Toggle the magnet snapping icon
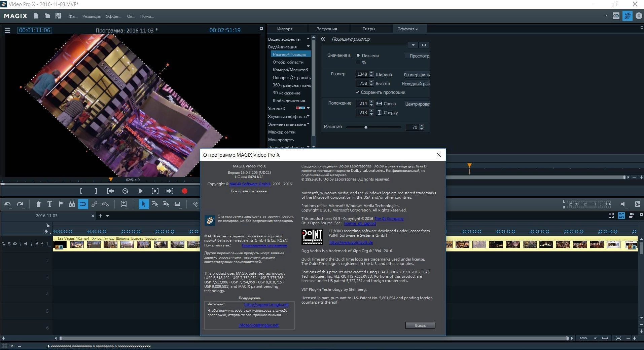This screenshot has width=644, height=350. pyautogui.click(x=83, y=204)
